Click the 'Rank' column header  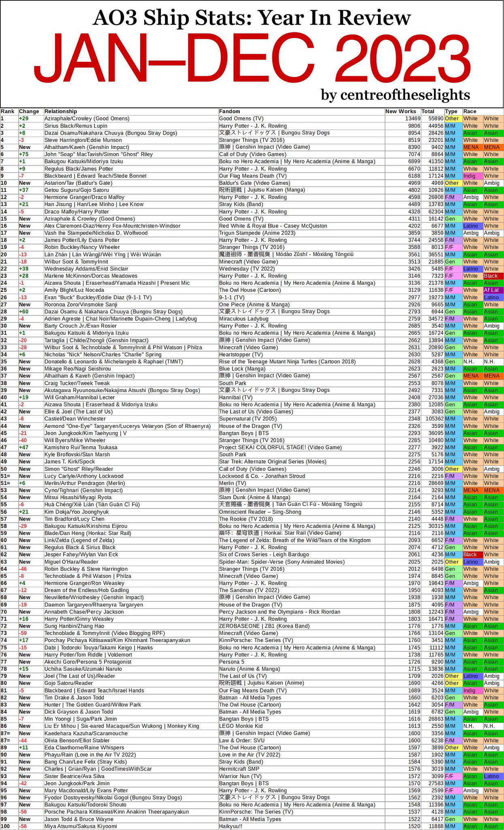pos(8,112)
